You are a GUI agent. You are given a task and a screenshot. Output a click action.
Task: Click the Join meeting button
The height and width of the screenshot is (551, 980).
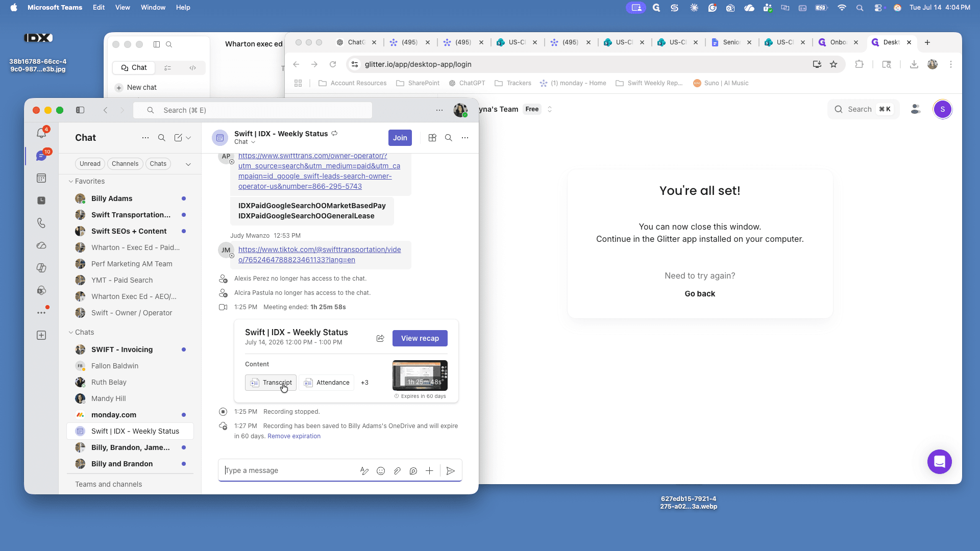pos(400,138)
